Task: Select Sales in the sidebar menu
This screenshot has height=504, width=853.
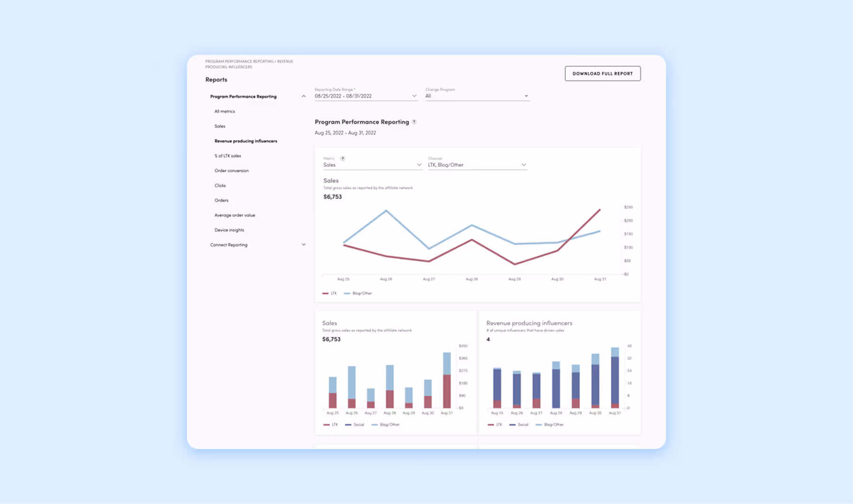Action: click(x=219, y=126)
